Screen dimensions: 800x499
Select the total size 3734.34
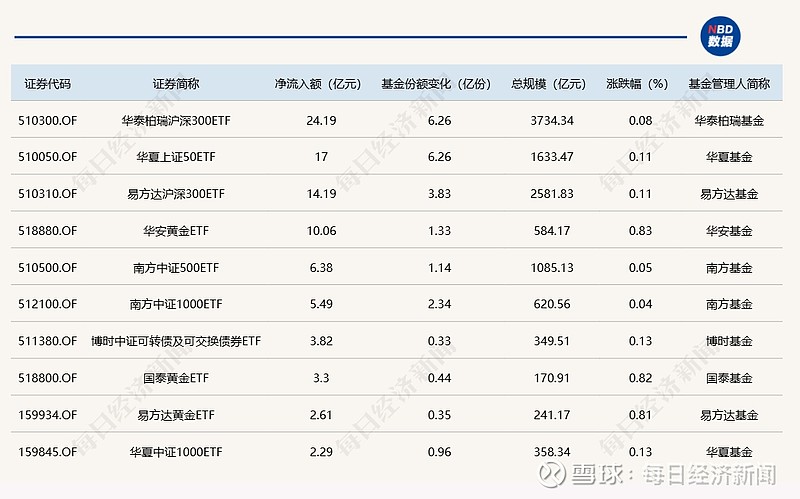[552, 121]
